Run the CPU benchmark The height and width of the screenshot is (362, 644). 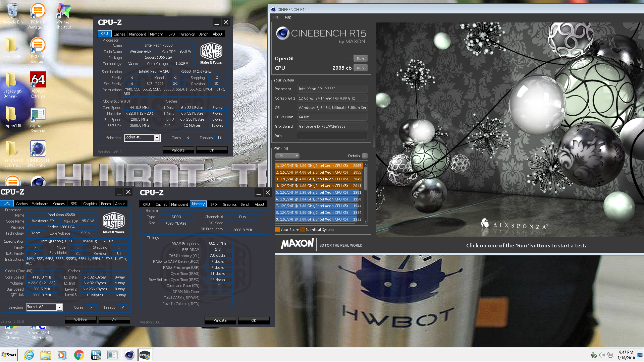click(x=360, y=68)
